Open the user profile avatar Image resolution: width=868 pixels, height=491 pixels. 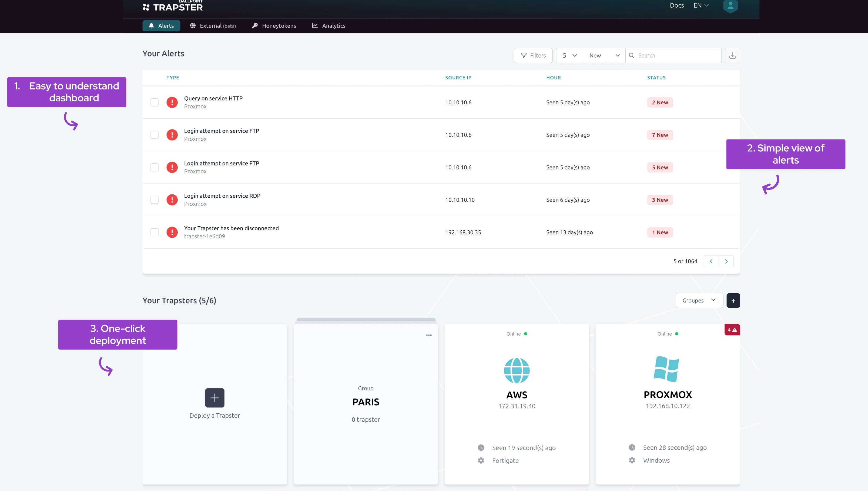coord(730,6)
